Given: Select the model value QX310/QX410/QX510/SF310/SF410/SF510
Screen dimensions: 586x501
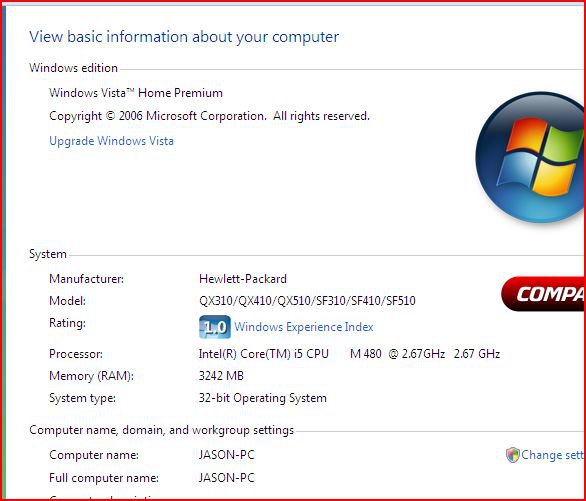Looking at the screenshot, I should coord(307,301).
